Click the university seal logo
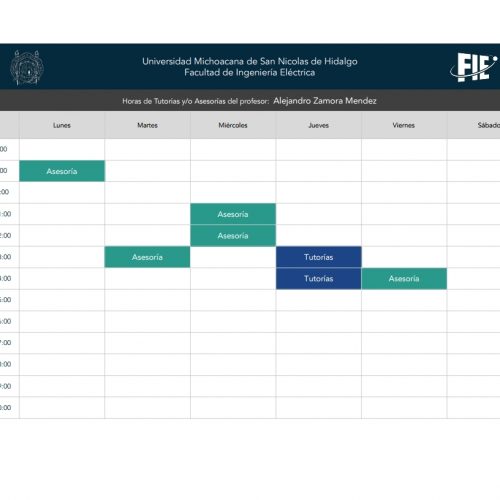Image resolution: width=500 pixels, height=500 pixels. (x=27, y=68)
